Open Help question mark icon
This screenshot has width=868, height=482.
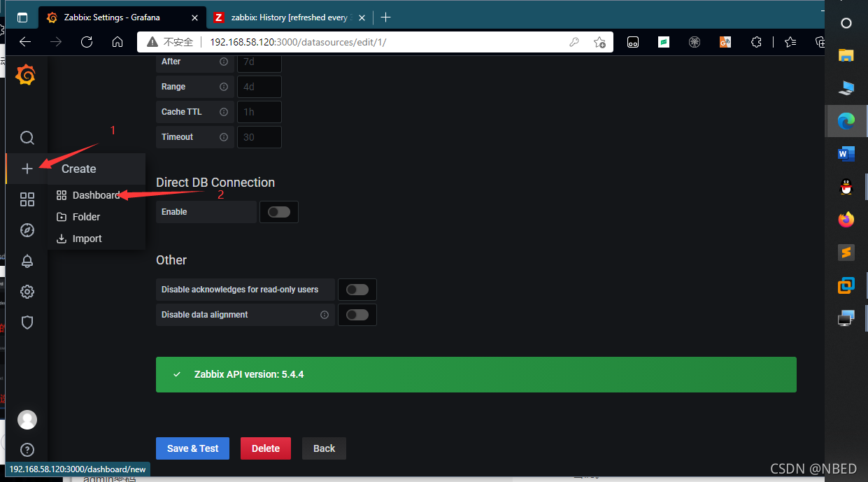click(27, 450)
